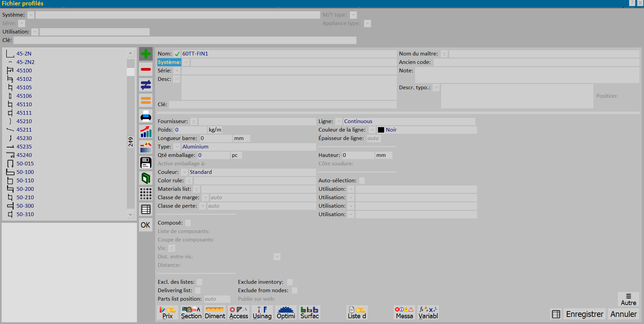644x324 pixels.
Task: Click the blue printer icon
Action: coord(146,116)
